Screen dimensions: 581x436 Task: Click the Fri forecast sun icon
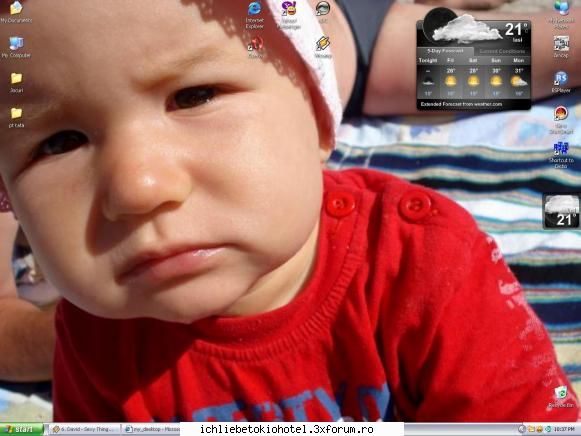451,81
